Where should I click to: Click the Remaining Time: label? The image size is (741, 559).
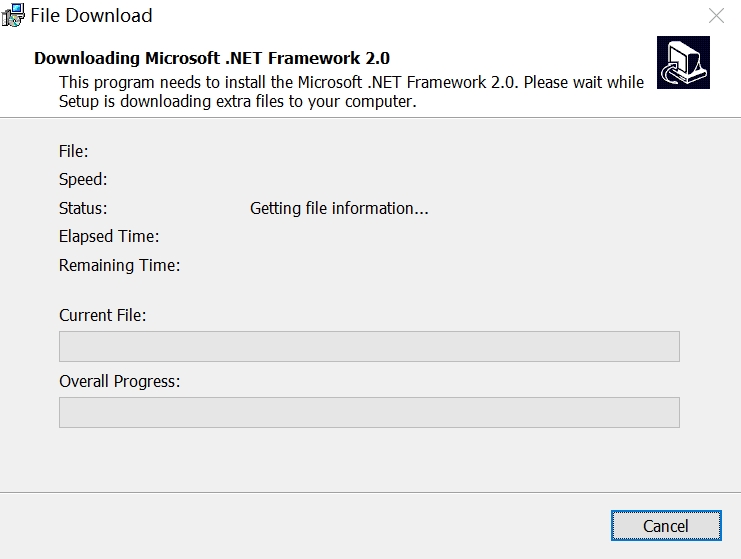pyautogui.click(x=120, y=265)
